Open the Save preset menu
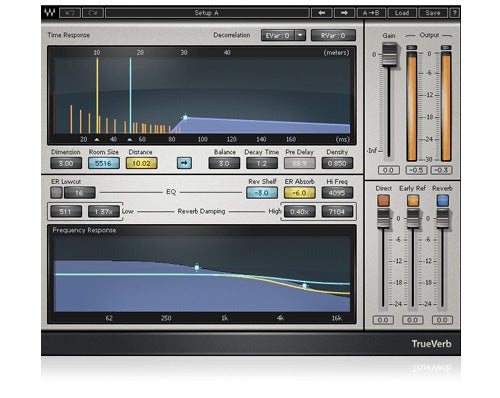The image size is (500, 398). (x=433, y=13)
